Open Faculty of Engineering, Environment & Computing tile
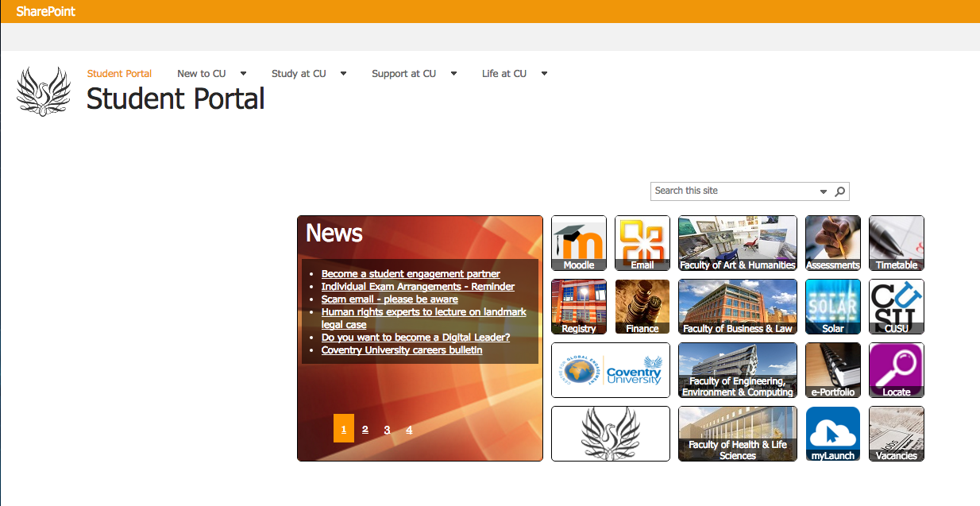 point(738,370)
